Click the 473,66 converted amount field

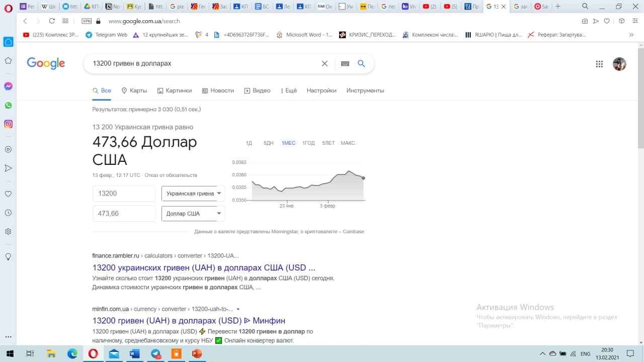point(124,214)
